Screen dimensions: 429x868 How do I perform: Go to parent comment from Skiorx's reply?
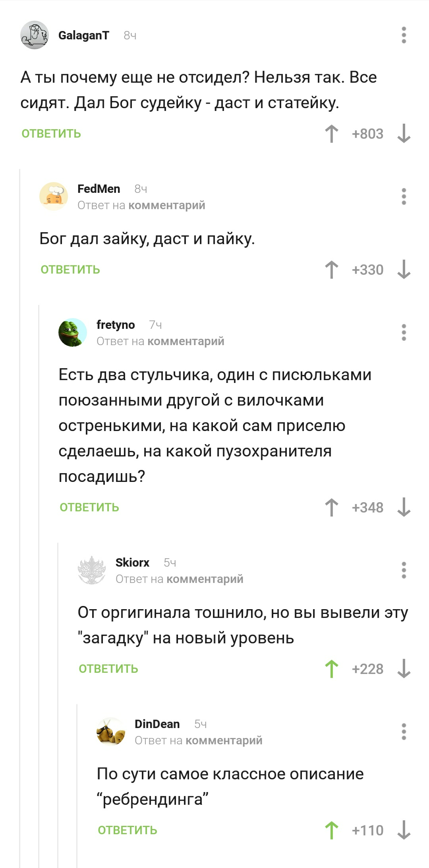(205, 579)
